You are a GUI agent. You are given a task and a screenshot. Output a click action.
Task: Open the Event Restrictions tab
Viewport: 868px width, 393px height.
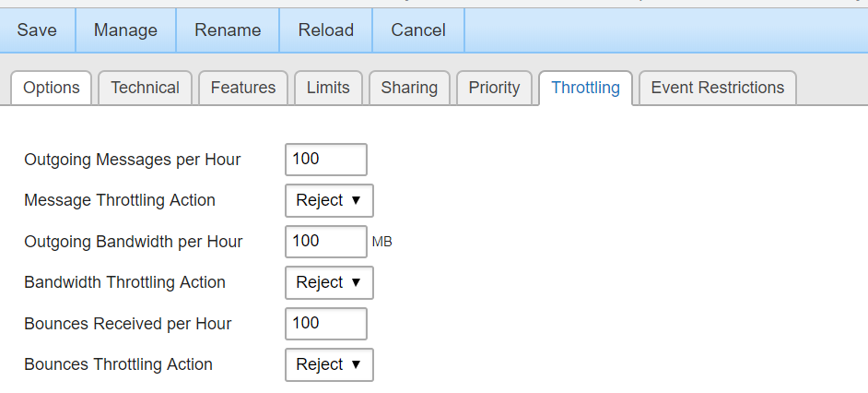718,88
